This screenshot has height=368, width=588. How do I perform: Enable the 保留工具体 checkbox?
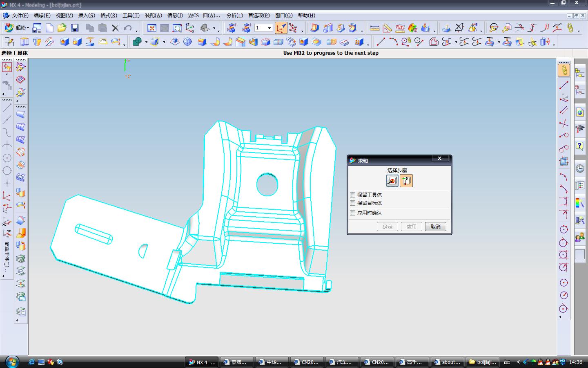pyautogui.click(x=353, y=195)
